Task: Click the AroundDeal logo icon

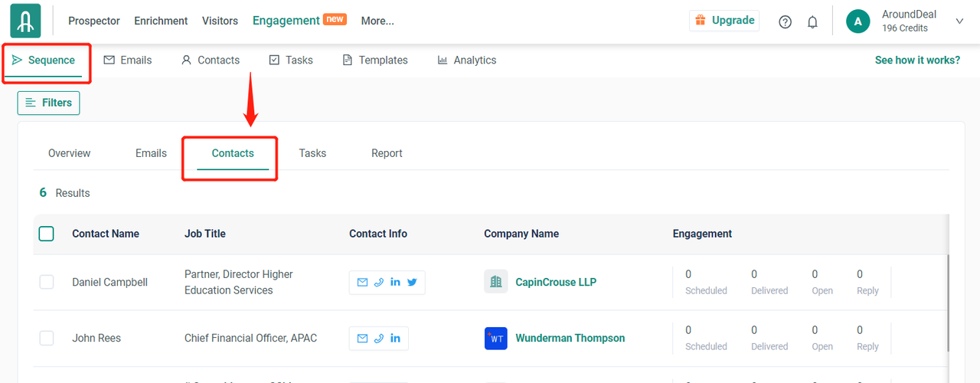Action: [25, 21]
